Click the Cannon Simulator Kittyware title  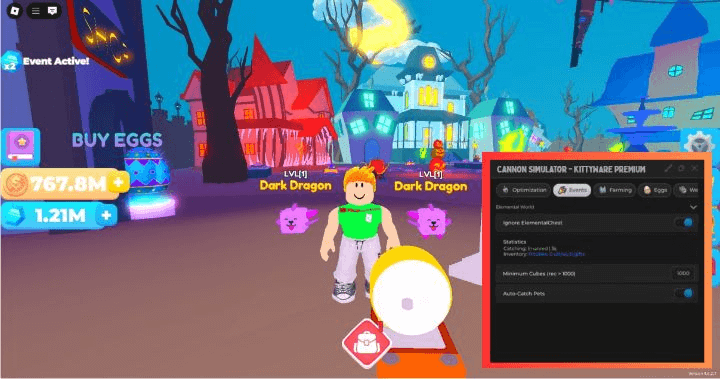(x=571, y=170)
